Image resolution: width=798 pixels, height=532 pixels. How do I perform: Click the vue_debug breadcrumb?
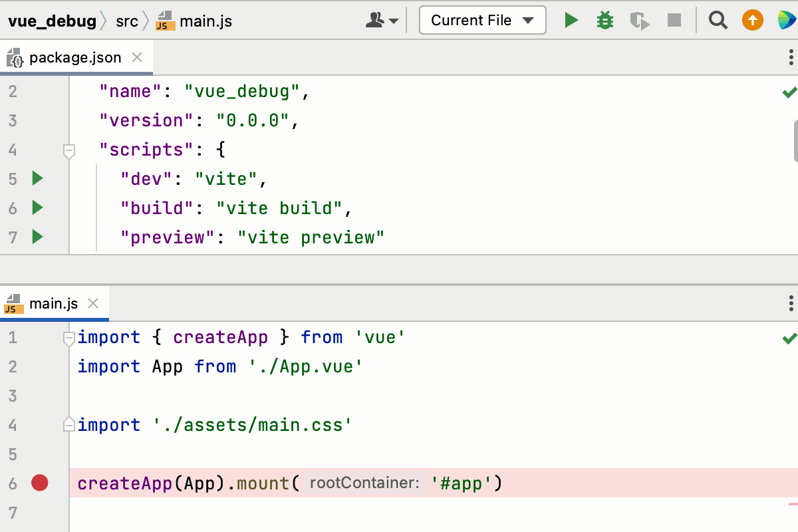coord(52,21)
